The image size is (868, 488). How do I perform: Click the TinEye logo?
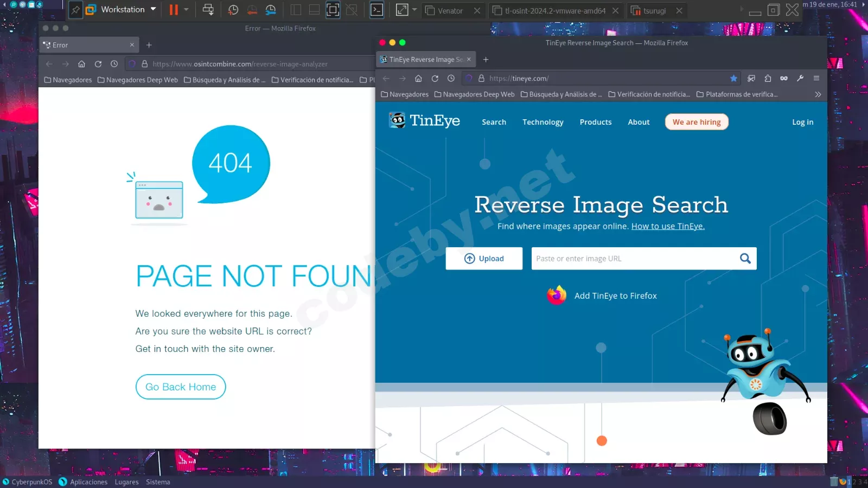click(425, 120)
